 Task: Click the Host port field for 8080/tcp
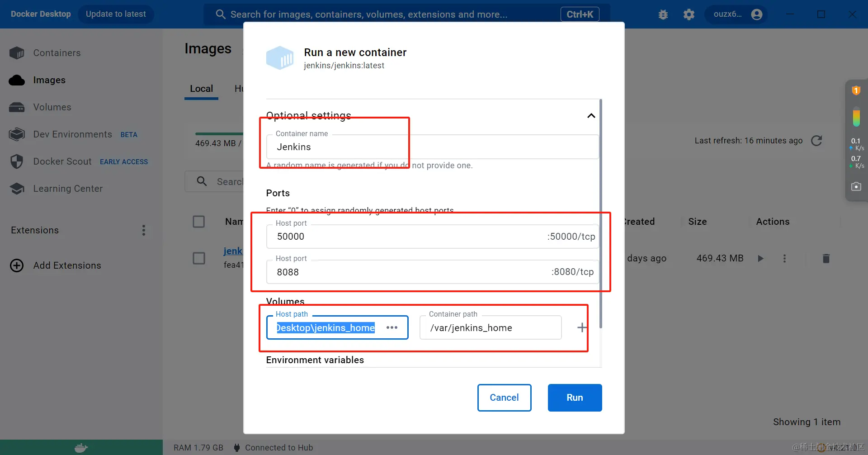pos(433,272)
